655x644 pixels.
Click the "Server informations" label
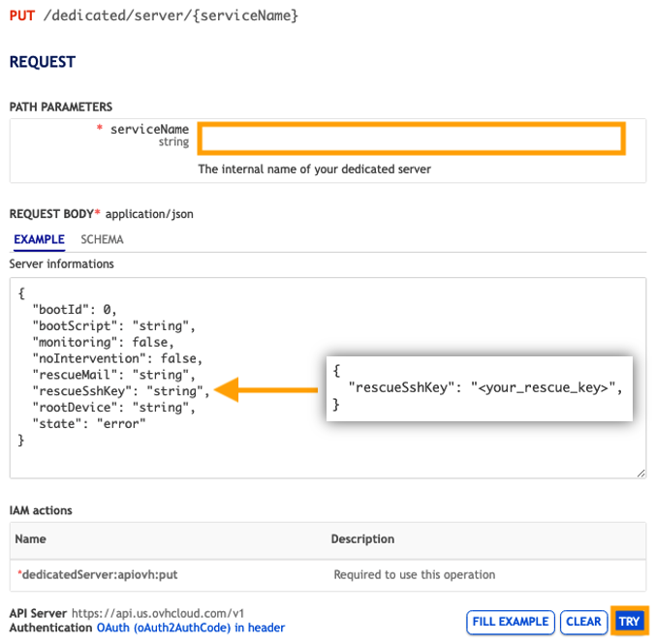click(61, 264)
